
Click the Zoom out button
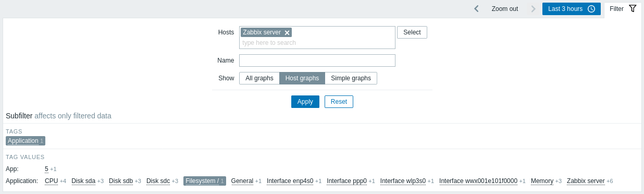point(505,9)
